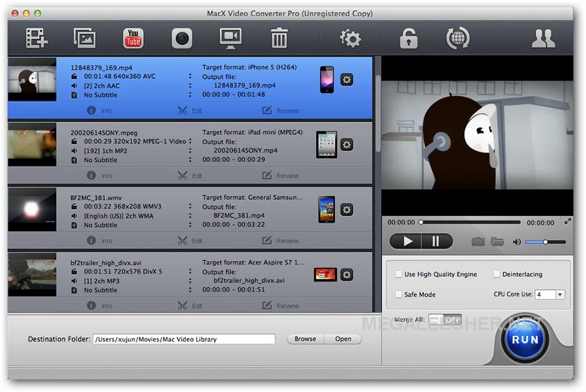The width and height of the screenshot is (586, 392).
Task: Open the photo slideshow toolbar icon
Action: coord(85,38)
